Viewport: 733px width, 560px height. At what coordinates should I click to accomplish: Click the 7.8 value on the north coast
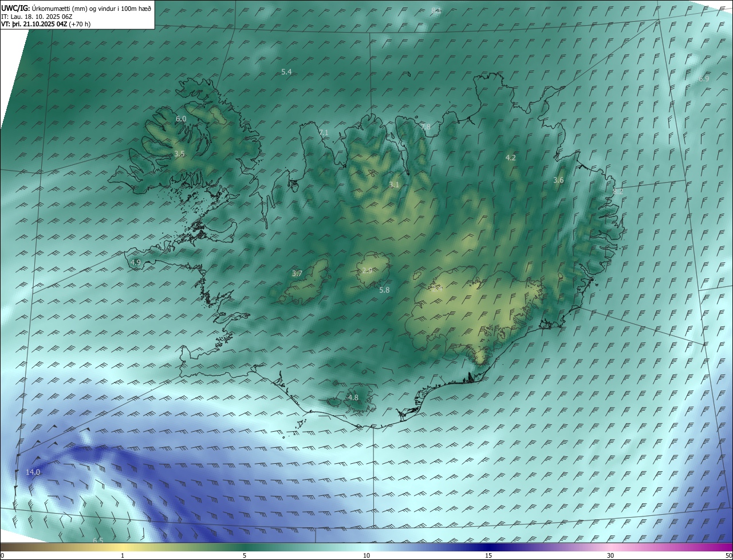tap(425, 127)
